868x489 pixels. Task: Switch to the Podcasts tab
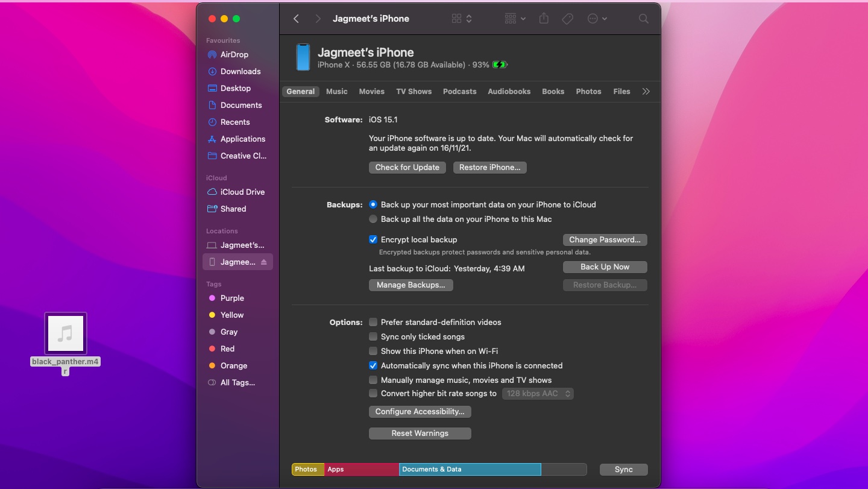point(459,92)
